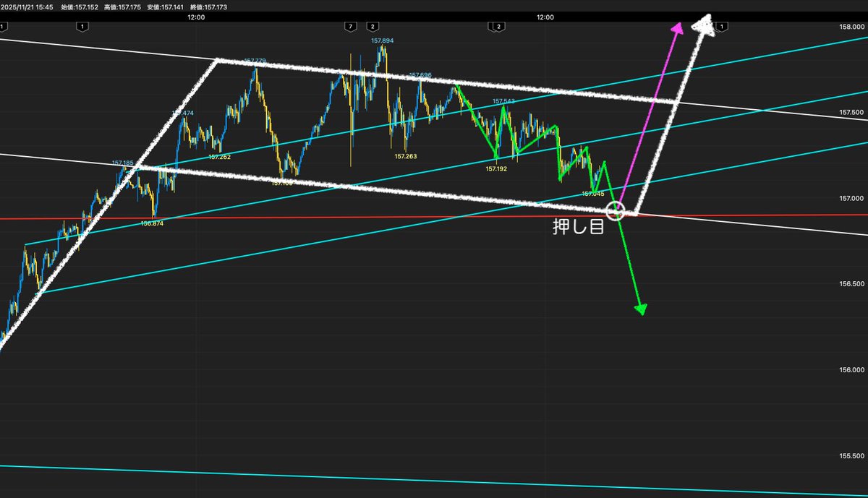Click the swing high label 157.474
This screenshot has height=498, width=868.
click(x=183, y=113)
